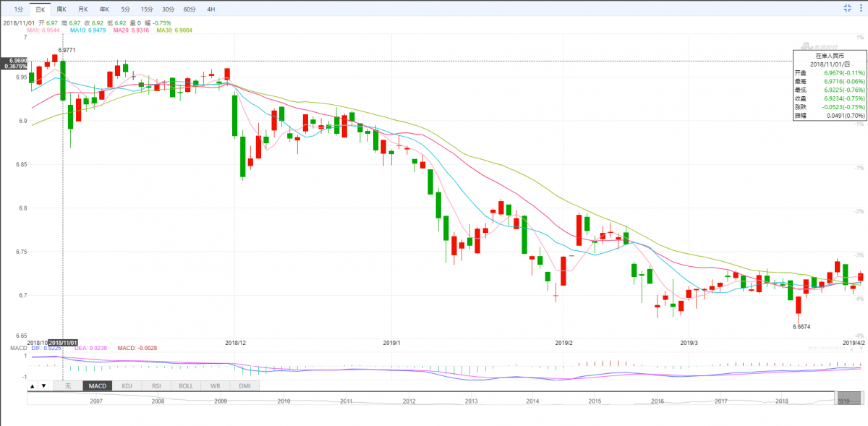The width and height of the screenshot is (868, 426).
Task: Click the MA20: 6.9316 legend label
Action: (x=132, y=30)
